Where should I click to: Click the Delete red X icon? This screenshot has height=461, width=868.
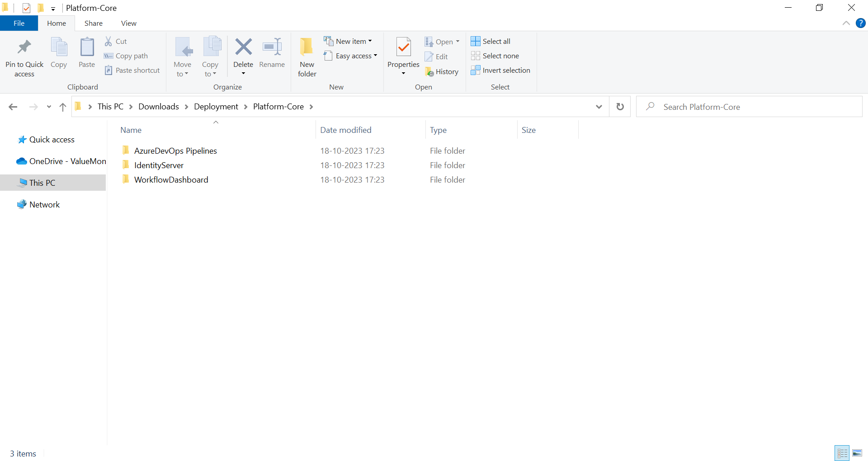243,47
